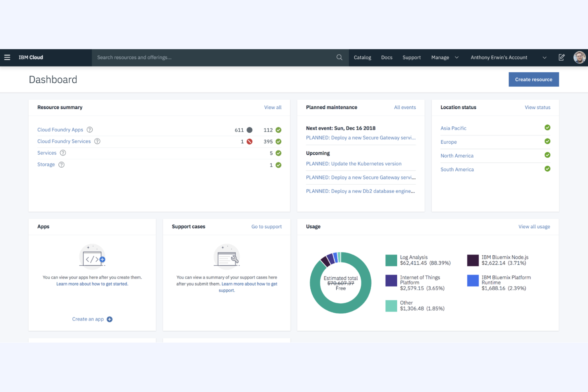Click the green check beside Asia Pacific

point(547,127)
